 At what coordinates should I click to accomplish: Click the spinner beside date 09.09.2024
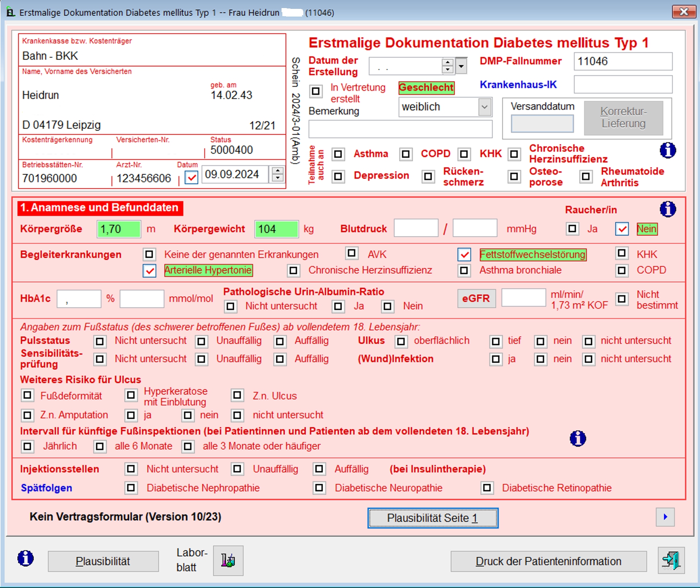tap(277, 174)
